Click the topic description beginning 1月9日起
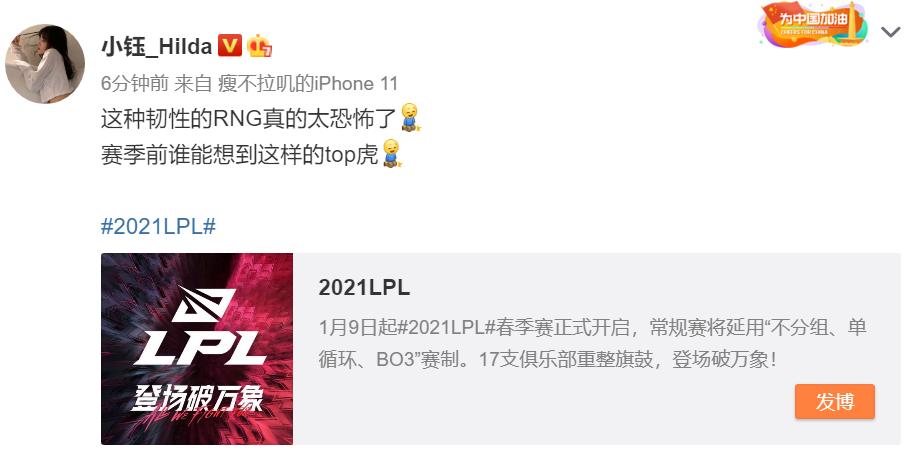This screenshot has height=451, width=921. tap(593, 344)
